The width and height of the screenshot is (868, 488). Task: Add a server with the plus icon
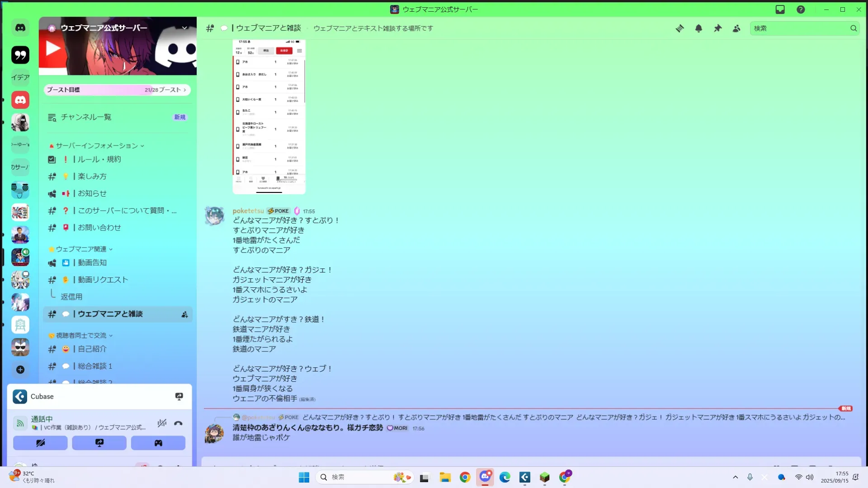point(20,370)
